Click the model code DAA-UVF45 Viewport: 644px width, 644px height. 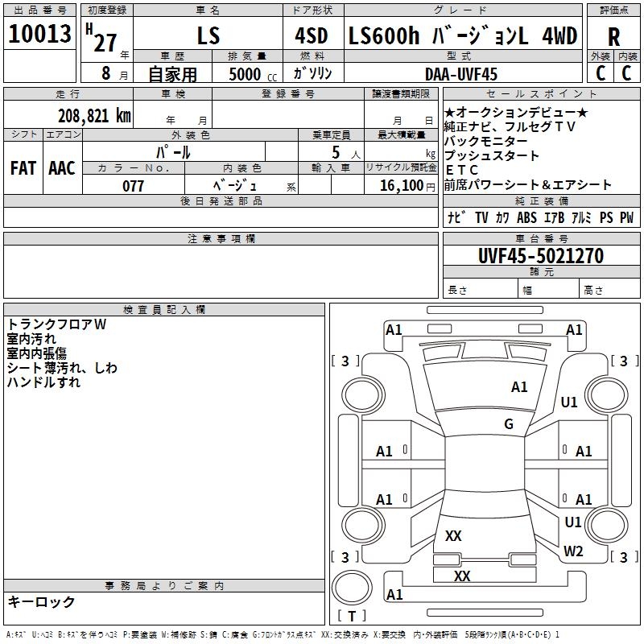[461, 74]
